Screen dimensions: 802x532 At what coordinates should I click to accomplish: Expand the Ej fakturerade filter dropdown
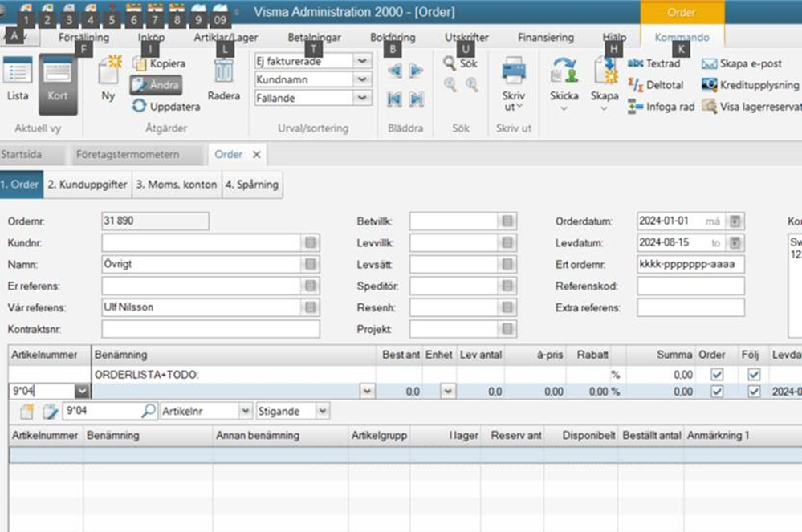coord(363,61)
